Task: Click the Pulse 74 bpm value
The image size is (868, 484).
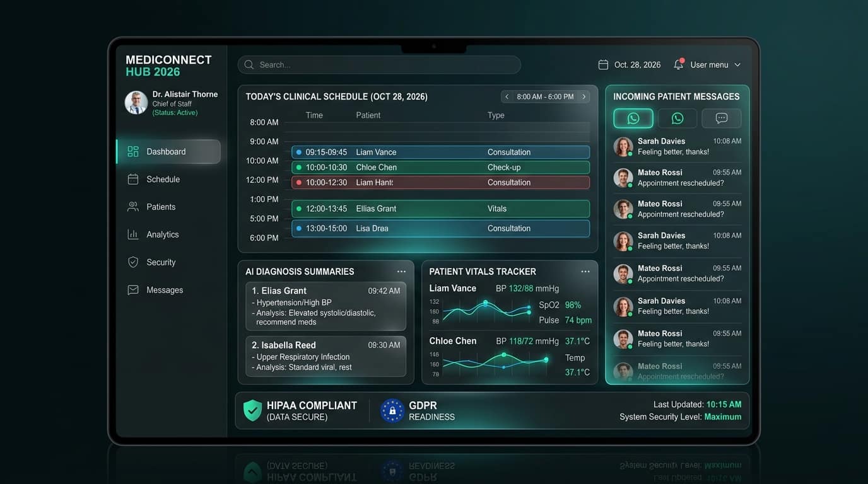Action: pyautogui.click(x=578, y=320)
